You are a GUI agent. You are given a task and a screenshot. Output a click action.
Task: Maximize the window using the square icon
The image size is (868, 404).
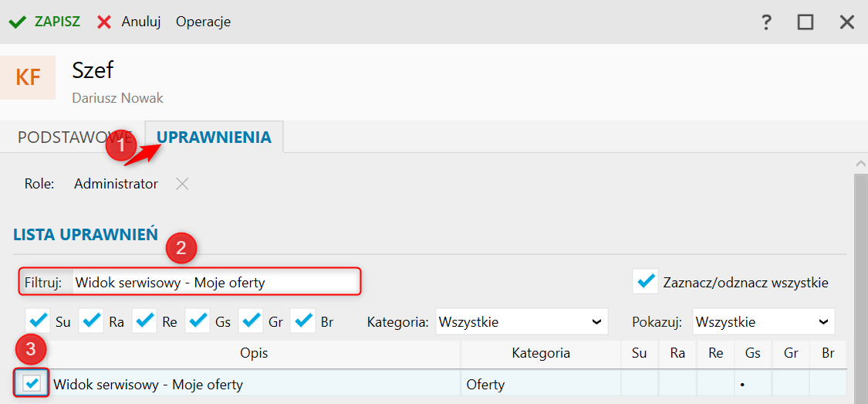(x=806, y=22)
